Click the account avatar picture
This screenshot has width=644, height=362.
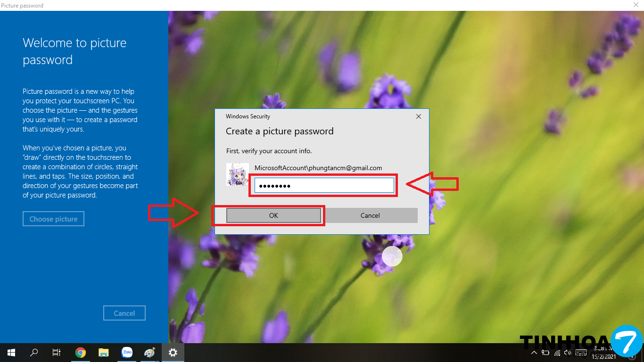coord(238,174)
